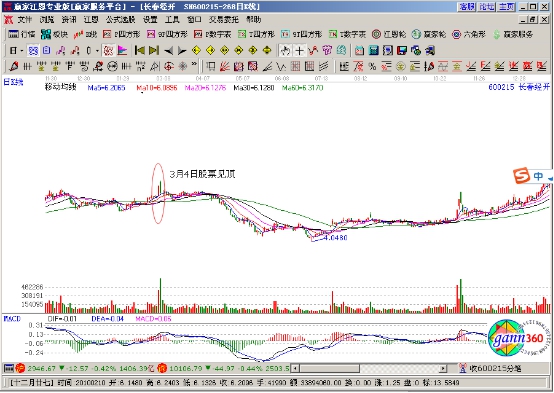The width and height of the screenshot is (554, 393).
Task: Click the 客服 button in title bar
Action: (x=467, y=6)
